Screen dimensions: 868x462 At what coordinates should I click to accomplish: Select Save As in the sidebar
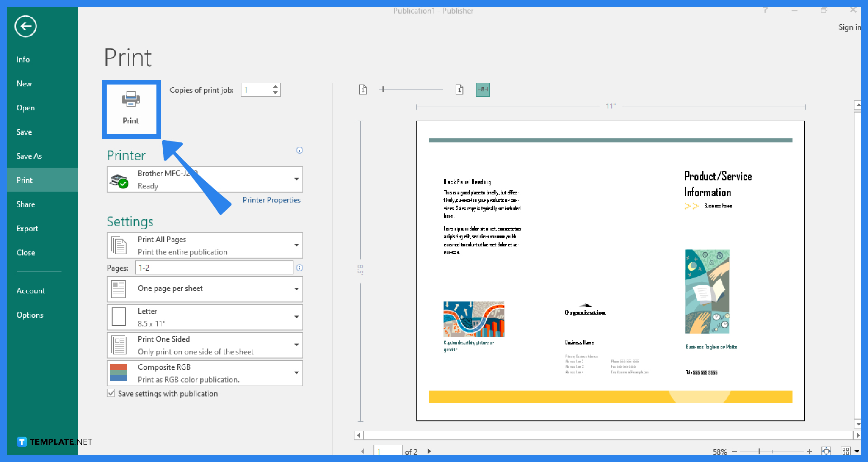(29, 156)
